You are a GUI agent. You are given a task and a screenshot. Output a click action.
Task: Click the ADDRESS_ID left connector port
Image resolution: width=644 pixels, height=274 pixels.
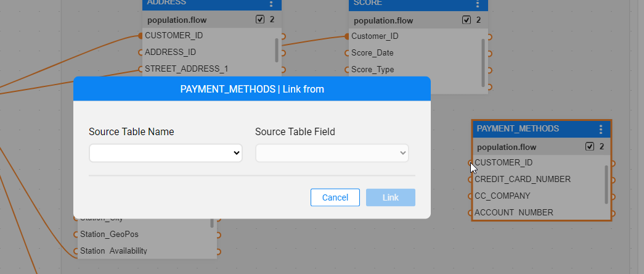pos(141,52)
